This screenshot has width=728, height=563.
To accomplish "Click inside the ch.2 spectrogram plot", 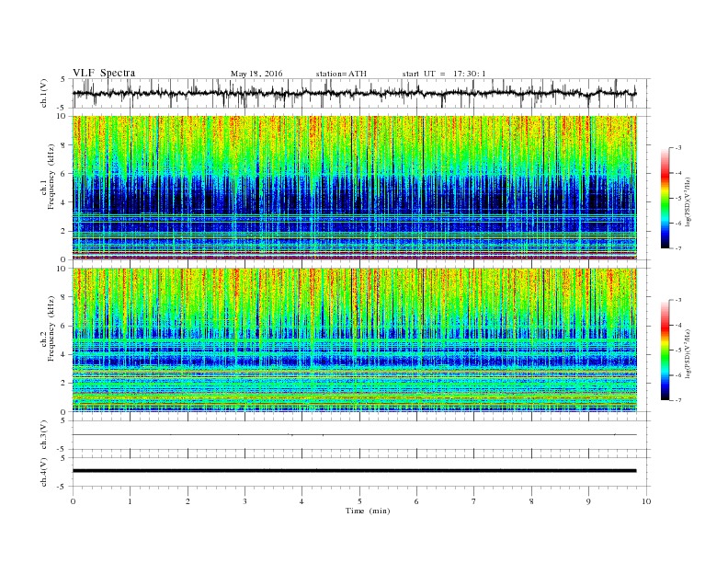I will pyautogui.click(x=354, y=339).
